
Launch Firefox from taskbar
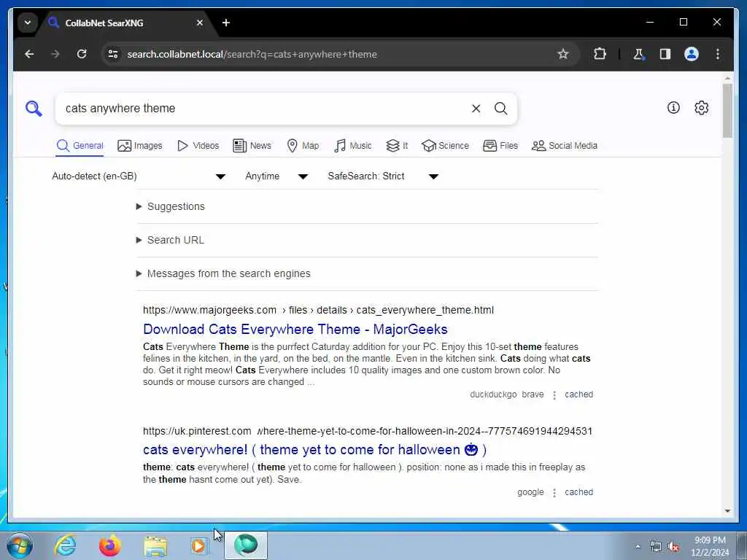[x=110, y=545]
